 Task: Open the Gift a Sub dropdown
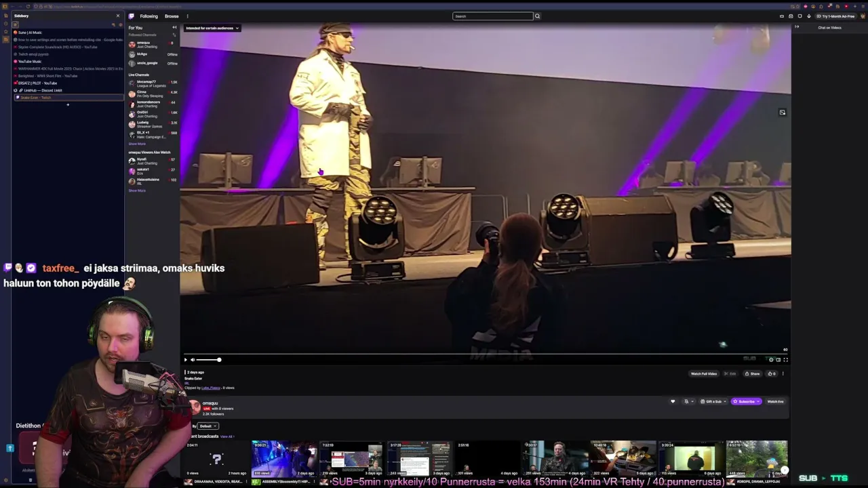pyautogui.click(x=712, y=401)
